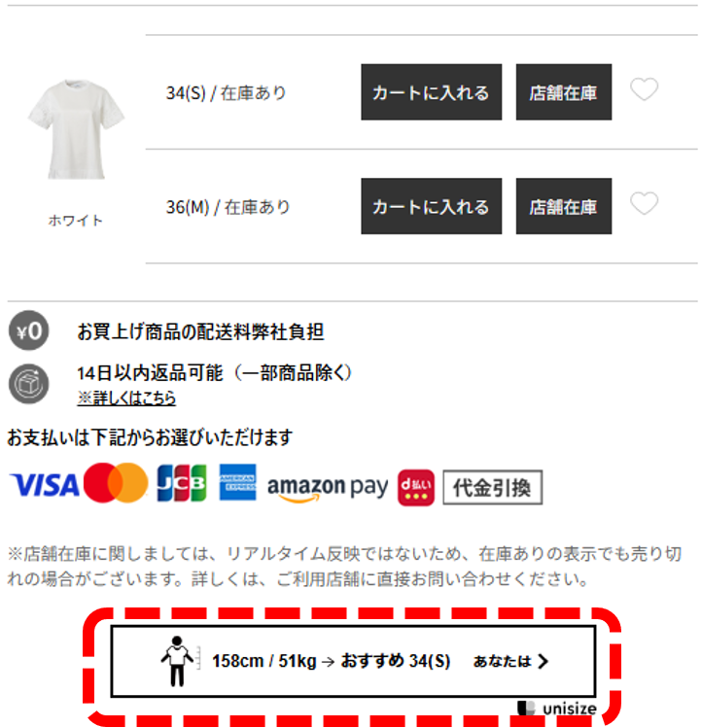Image resolution: width=702 pixels, height=728 pixels.
Task: Click the 代金引換 payment badge
Action: 492,488
